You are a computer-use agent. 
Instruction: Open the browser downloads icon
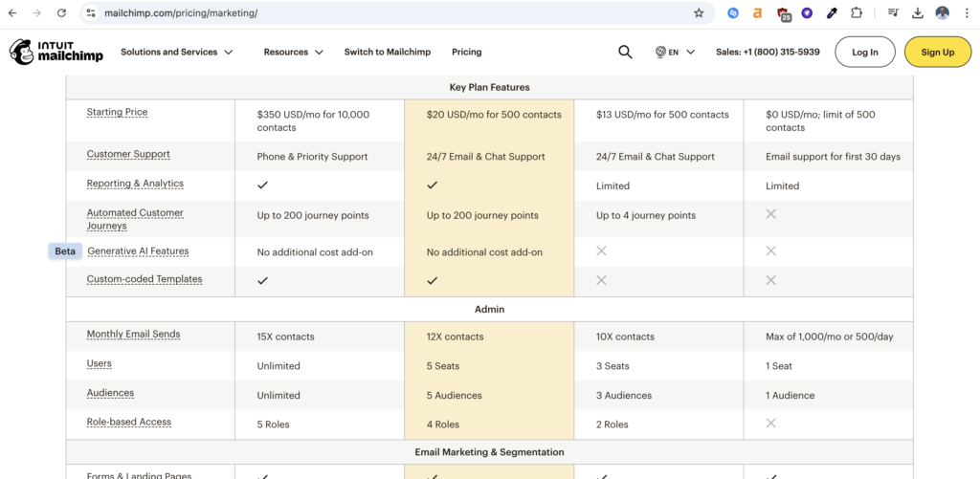[x=918, y=13]
